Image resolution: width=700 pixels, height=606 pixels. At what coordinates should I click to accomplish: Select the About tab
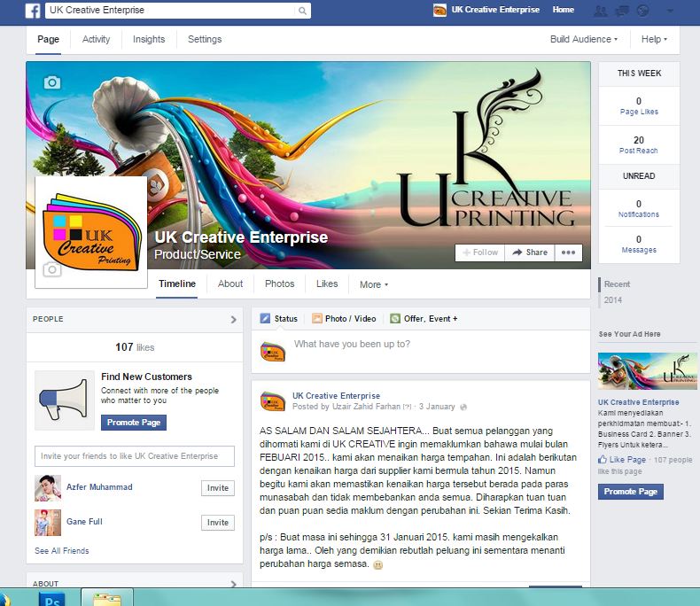pyautogui.click(x=230, y=284)
